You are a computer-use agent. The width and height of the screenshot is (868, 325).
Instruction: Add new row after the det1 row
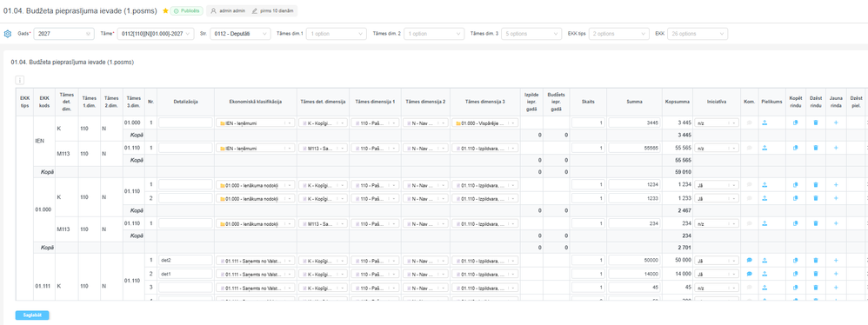tap(836, 274)
